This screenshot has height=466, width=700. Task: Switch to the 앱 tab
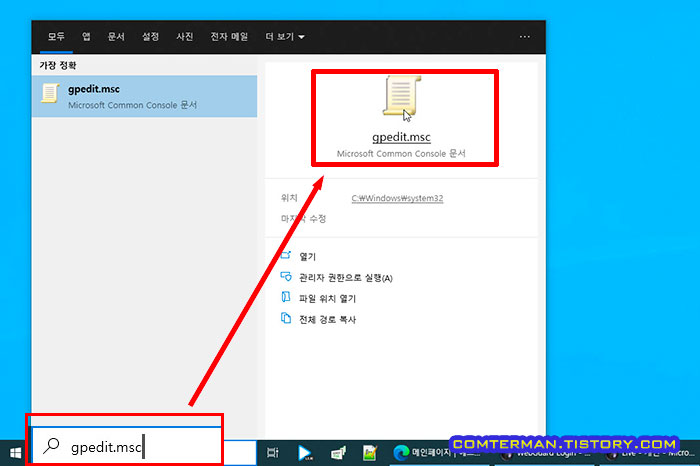tap(86, 37)
